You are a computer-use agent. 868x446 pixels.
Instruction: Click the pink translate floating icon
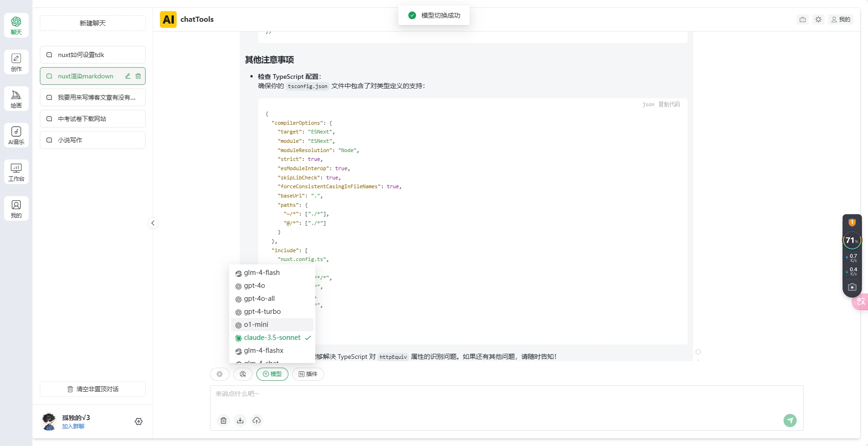(x=861, y=302)
